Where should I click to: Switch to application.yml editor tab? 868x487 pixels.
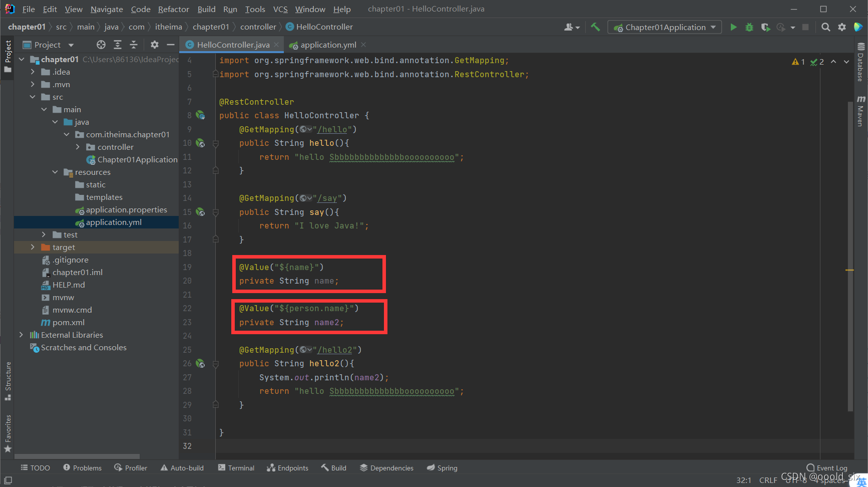328,45
